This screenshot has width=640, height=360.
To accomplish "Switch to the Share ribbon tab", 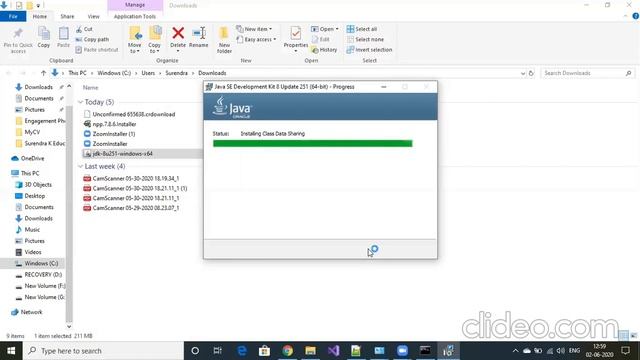I will (67, 16).
